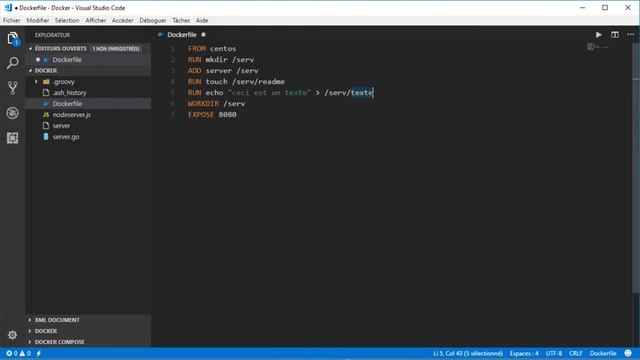Collapse the DOCKER folder section
The image size is (640, 360).
31,71
